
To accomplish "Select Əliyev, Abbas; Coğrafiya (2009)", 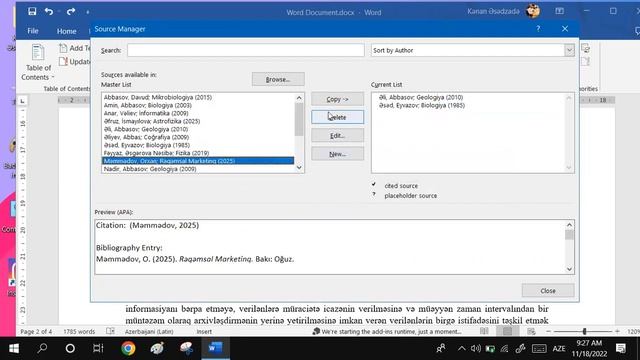I will (198, 137).
